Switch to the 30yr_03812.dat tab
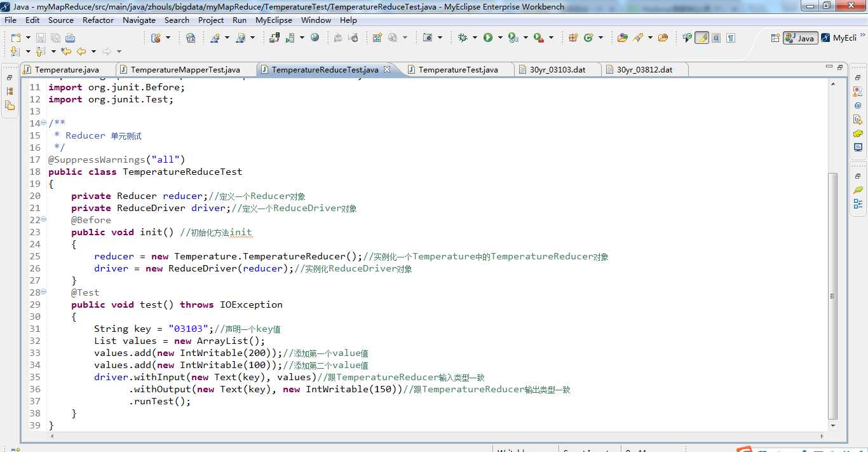The height and width of the screenshot is (452, 868). [644, 69]
